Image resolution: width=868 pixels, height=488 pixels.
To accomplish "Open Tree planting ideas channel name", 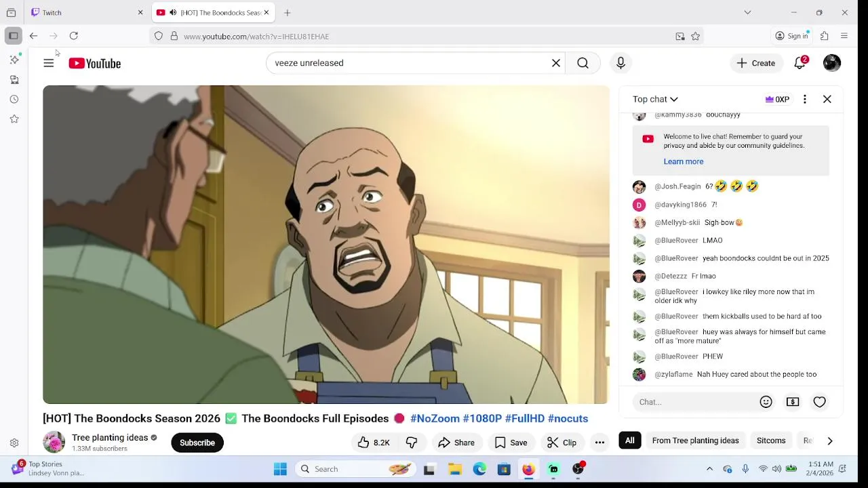I will click(110, 438).
